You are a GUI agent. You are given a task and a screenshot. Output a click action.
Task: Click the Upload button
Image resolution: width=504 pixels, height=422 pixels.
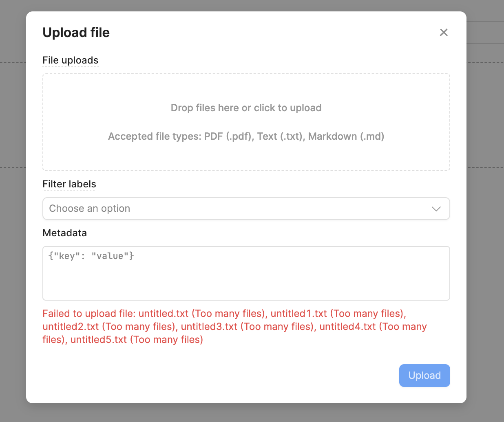click(424, 376)
